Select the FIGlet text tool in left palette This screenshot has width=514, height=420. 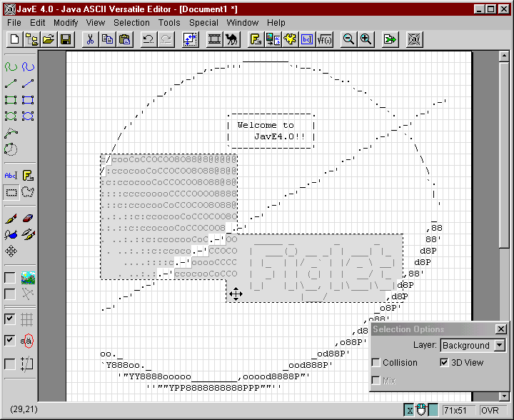pyautogui.click(x=28, y=176)
